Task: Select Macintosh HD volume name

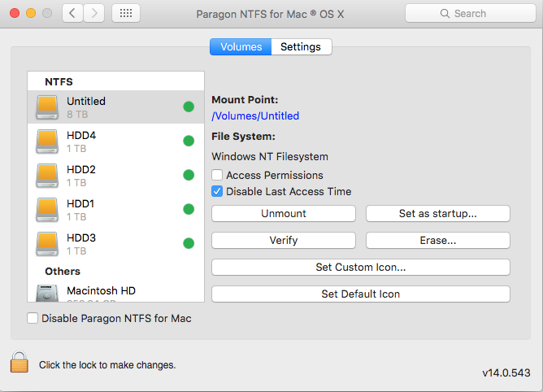Action: coord(101,290)
